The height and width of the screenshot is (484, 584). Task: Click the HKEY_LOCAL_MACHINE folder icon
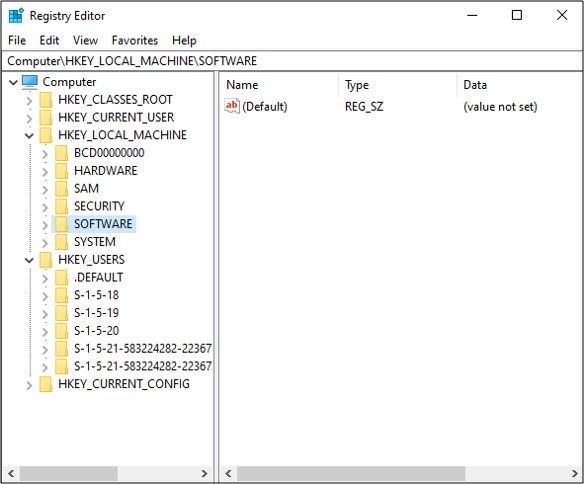coord(46,135)
